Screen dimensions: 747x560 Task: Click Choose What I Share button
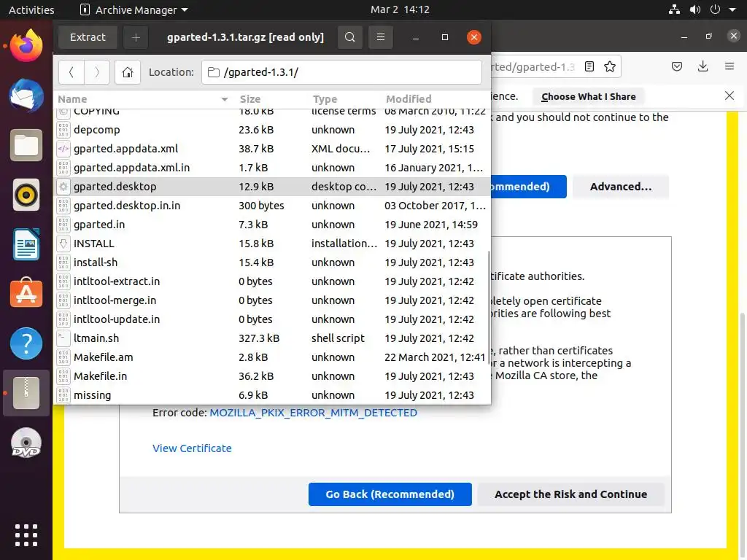589,97
